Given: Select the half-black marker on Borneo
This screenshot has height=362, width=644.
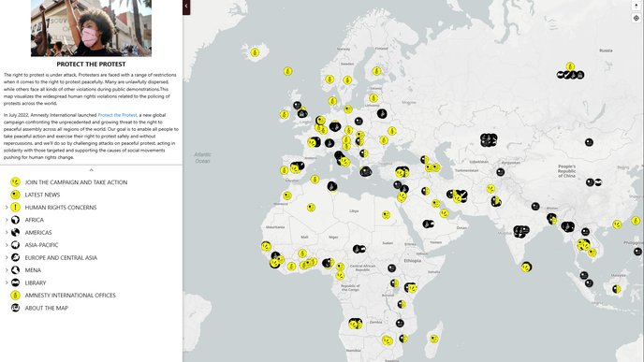Looking at the screenshot, I should point(617,289).
